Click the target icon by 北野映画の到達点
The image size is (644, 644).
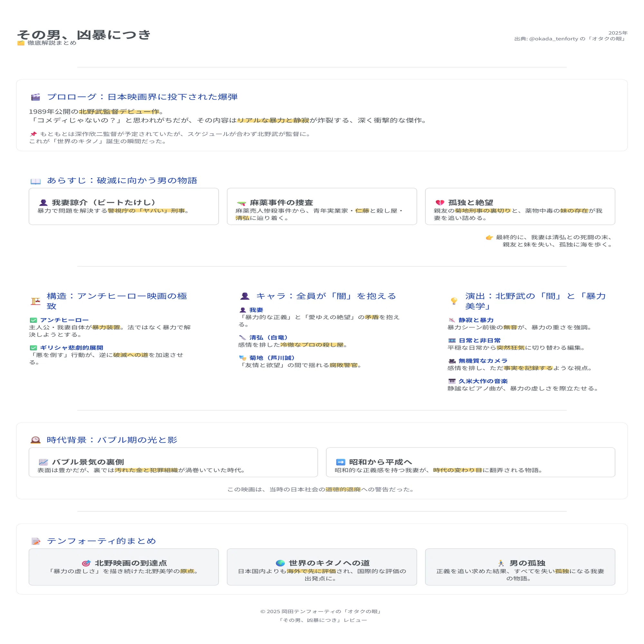[x=86, y=563]
